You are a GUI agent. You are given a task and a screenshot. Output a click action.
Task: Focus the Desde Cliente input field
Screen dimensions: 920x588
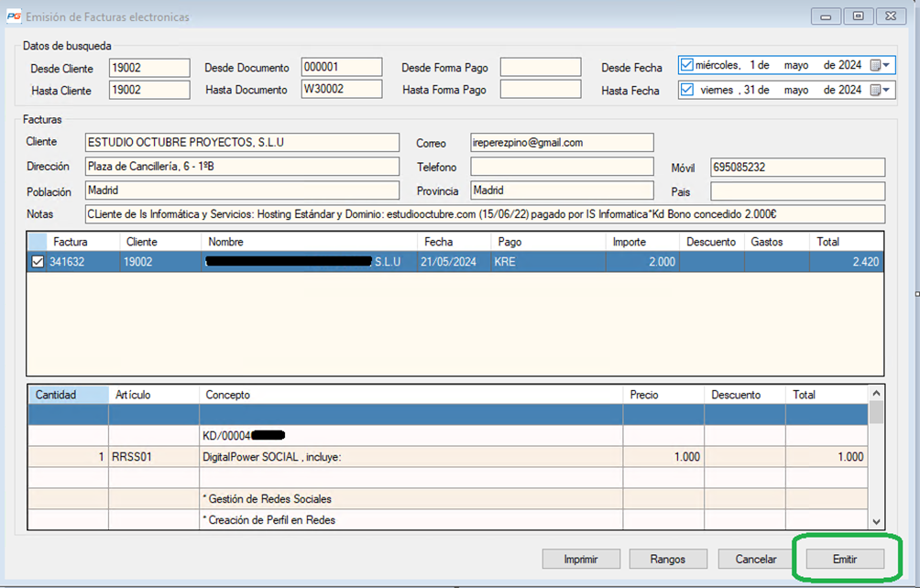149,68
